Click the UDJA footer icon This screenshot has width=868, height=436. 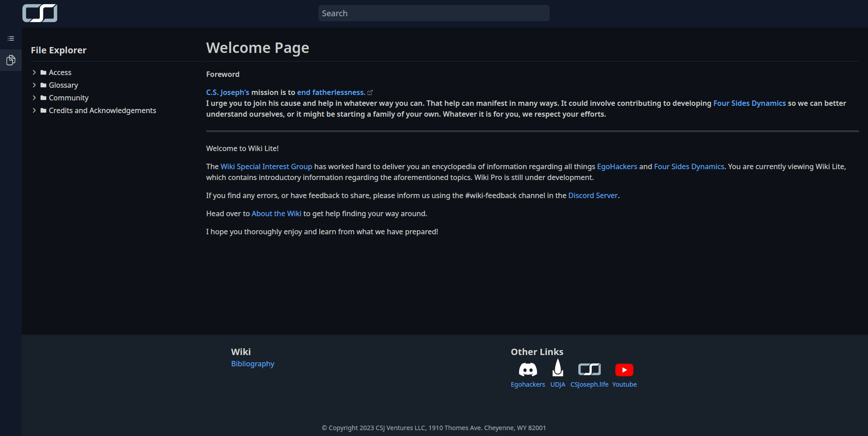tap(557, 368)
